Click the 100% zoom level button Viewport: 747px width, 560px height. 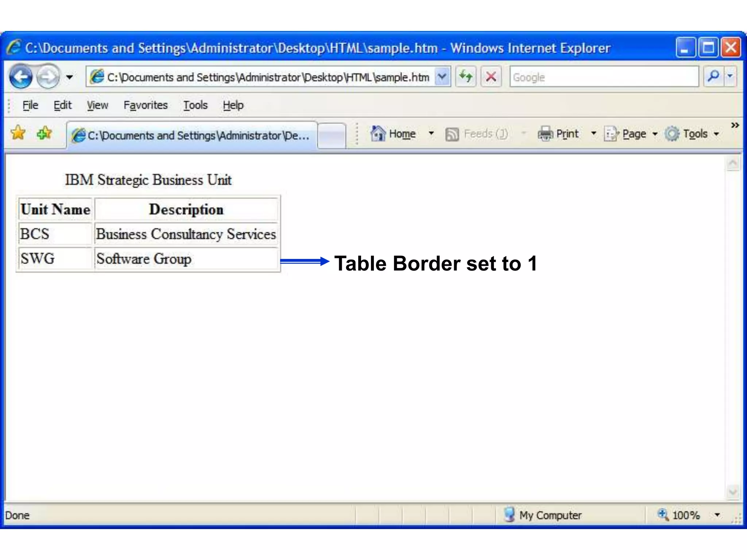[679, 515]
